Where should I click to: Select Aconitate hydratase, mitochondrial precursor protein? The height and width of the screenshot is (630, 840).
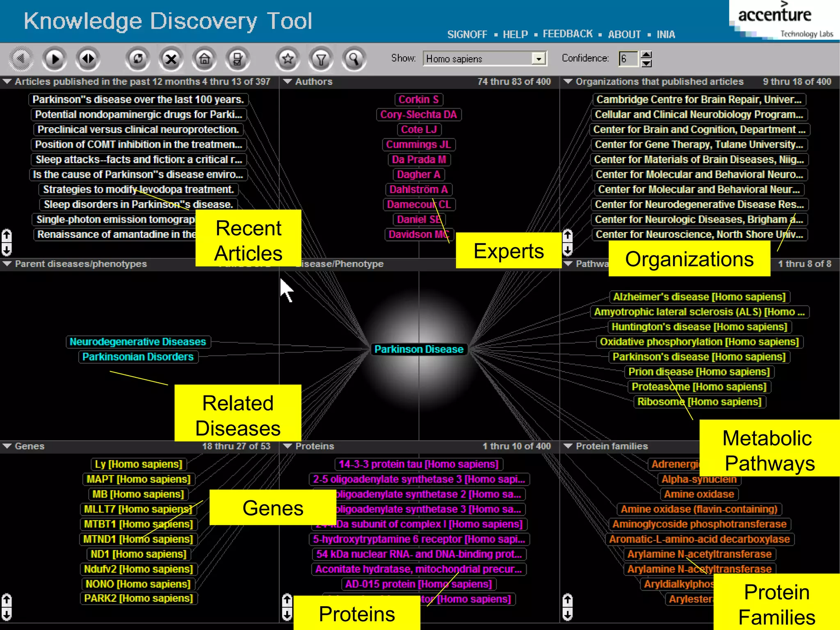(x=419, y=569)
